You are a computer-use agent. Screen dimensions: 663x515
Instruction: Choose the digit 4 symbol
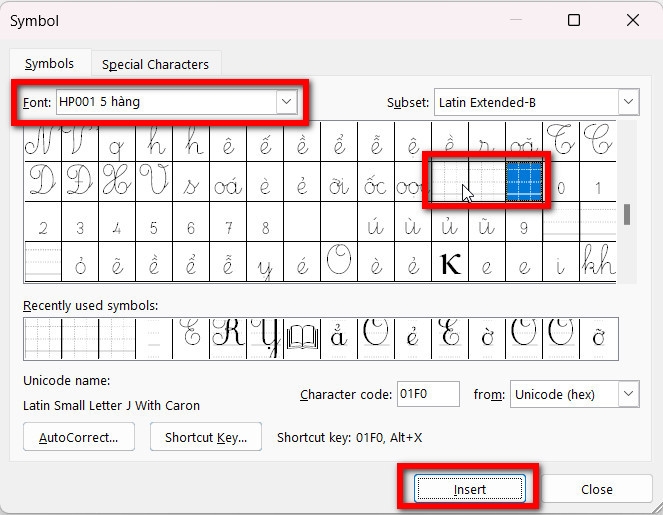point(117,222)
